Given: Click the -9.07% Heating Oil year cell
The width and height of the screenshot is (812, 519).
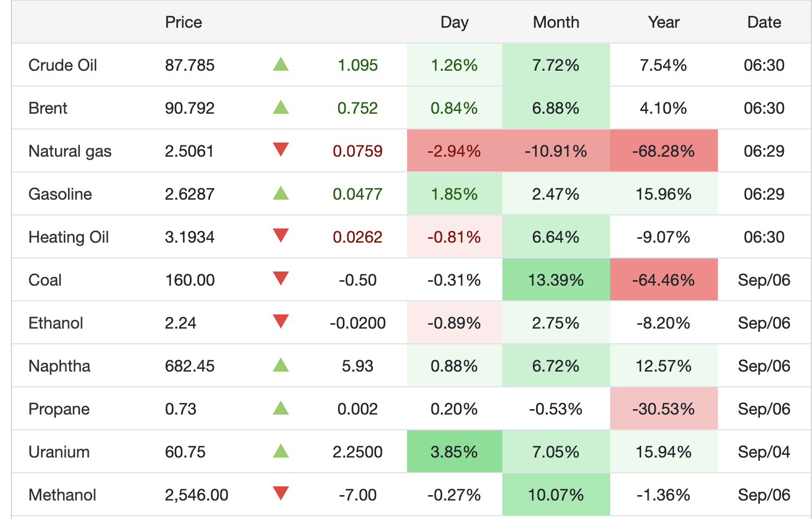Looking at the screenshot, I should click(x=664, y=237).
